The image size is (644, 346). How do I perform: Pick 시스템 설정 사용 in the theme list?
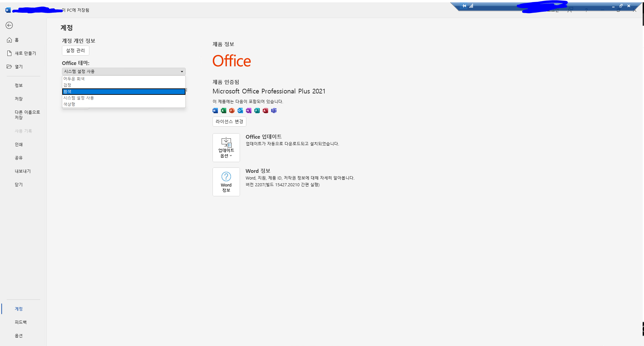pos(124,98)
